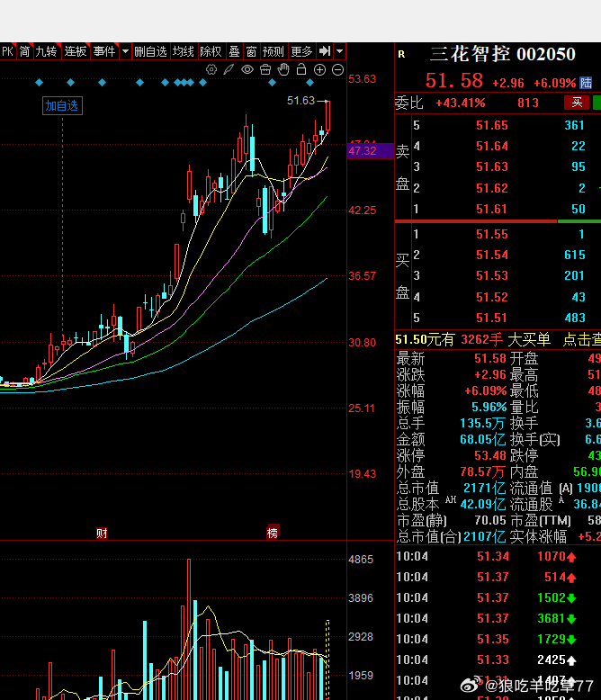Click the R badge beside stock name
The width and height of the screenshot is (601, 700).
click(x=401, y=55)
